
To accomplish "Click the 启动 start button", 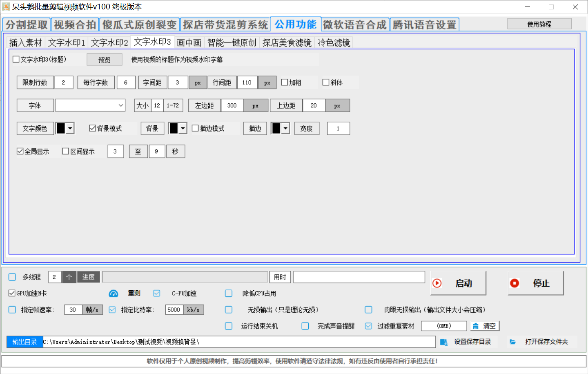I will point(458,283).
